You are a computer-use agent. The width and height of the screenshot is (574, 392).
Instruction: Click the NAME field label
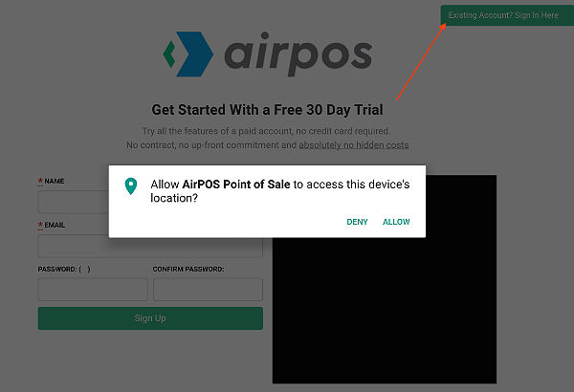tap(55, 181)
